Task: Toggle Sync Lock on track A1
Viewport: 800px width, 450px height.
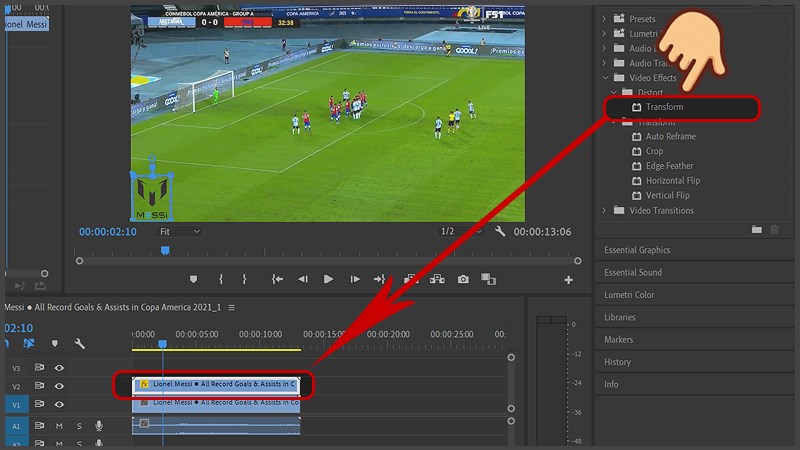Action: tap(39, 426)
